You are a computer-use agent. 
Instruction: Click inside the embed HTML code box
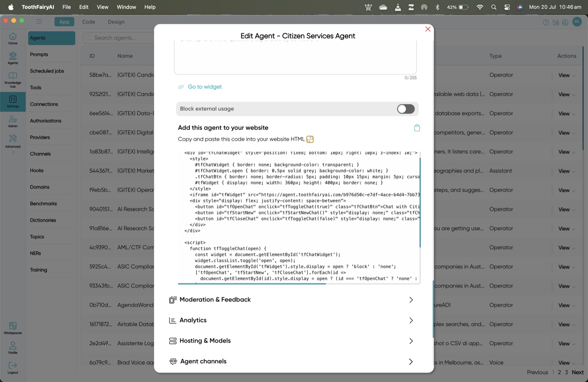(x=299, y=217)
